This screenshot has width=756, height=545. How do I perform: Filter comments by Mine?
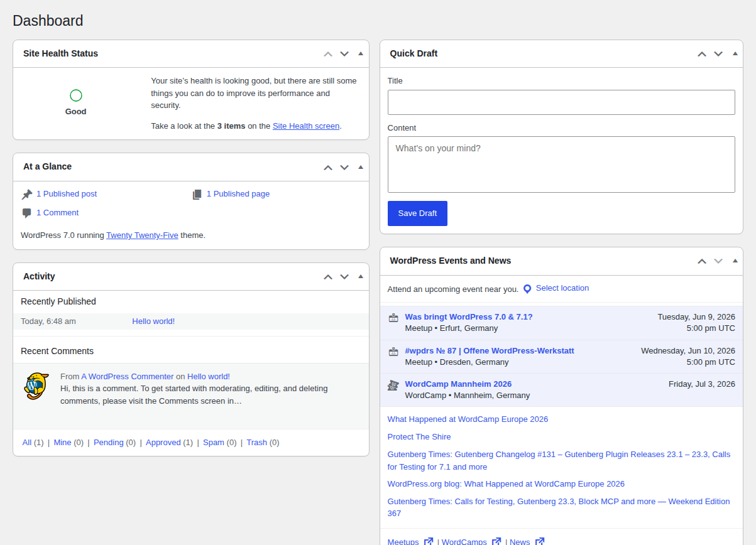point(63,443)
